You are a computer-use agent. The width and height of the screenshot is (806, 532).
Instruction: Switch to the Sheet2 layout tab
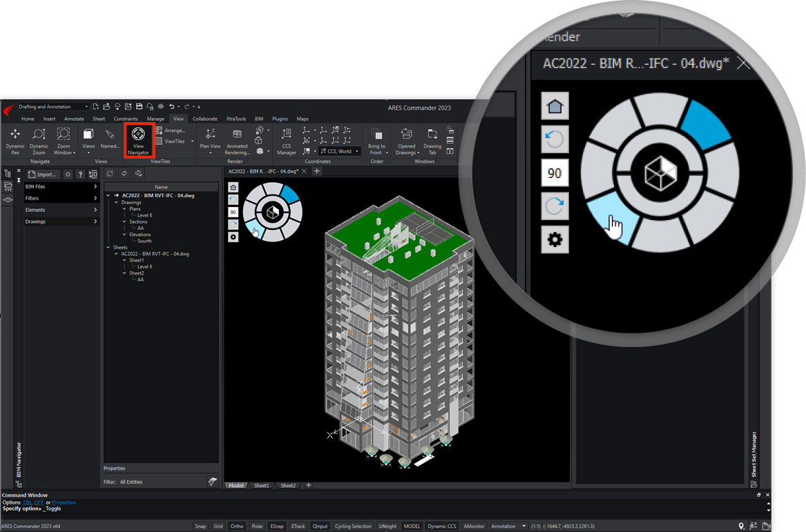pos(288,485)
